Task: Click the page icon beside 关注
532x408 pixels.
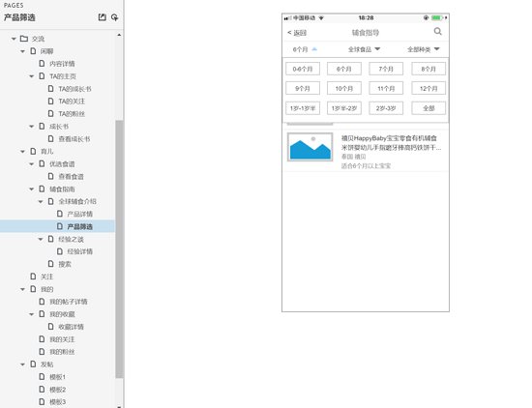Action: [x=33, y=277]
